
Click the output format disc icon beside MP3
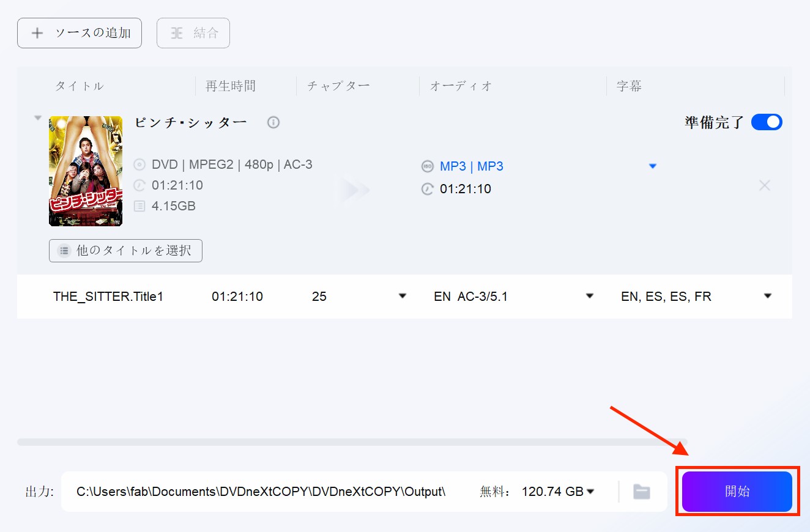point(427,166)
